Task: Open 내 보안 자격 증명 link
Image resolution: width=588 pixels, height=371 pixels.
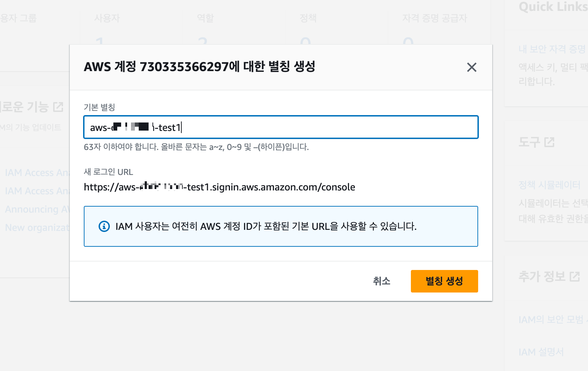Action: pos(552,49)
